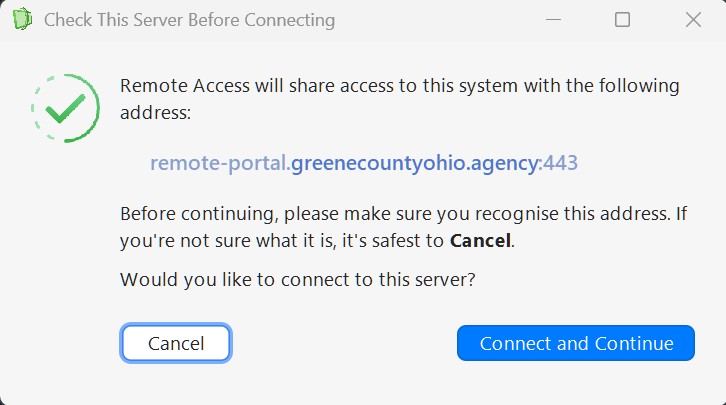Maximize the server check dialog window

tap(622, 20)
